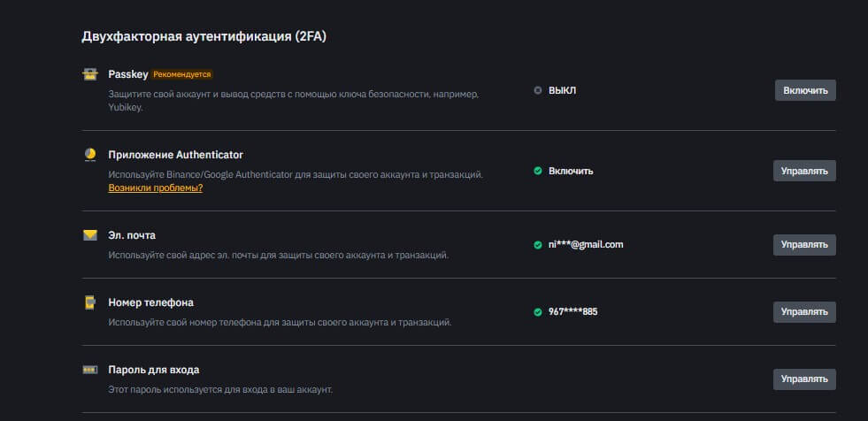Click the 'Приложение Authenticator' heading
Screen dimensions: 868x421
(175, 155)
